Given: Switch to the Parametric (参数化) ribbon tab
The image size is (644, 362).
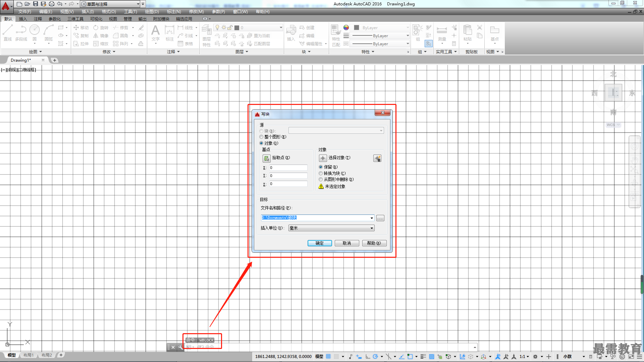Looking at the screenshot, I should (55, 19).
